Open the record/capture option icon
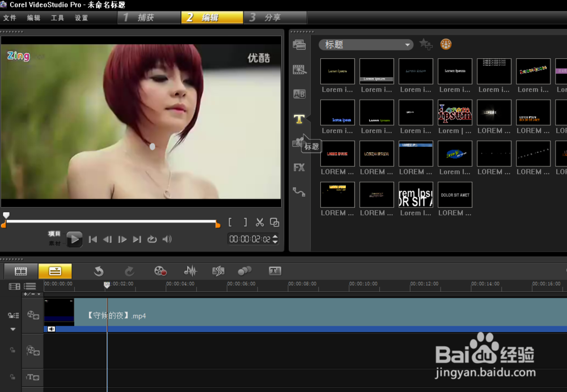 point(160,271)
